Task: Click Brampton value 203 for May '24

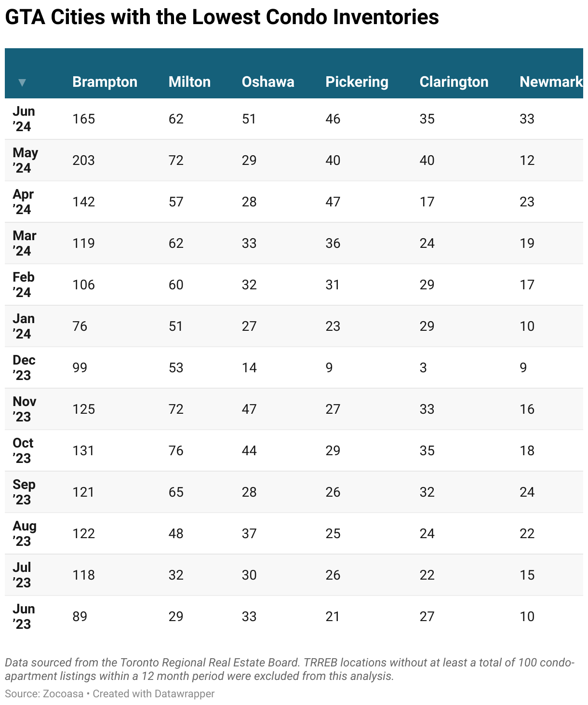Action: point(83,160)
